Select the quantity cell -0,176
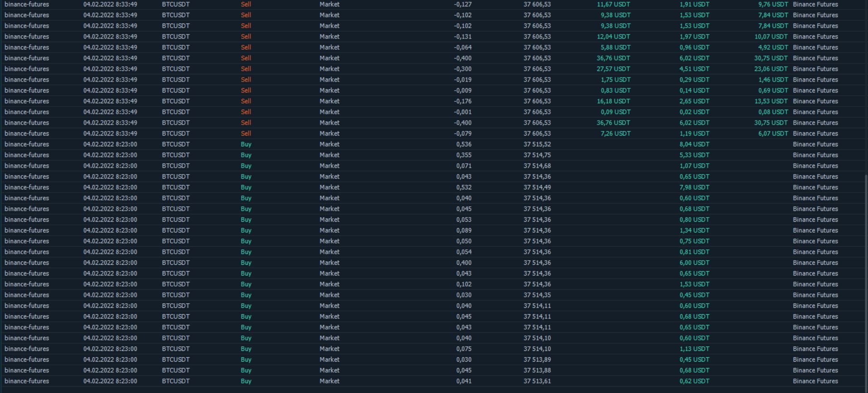Viewport: 868px width, 393px height. coord(463,102)
